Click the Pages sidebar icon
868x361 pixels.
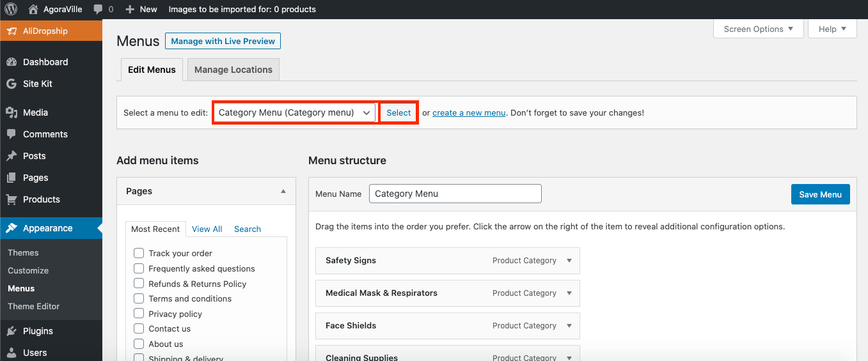(12, 178)
